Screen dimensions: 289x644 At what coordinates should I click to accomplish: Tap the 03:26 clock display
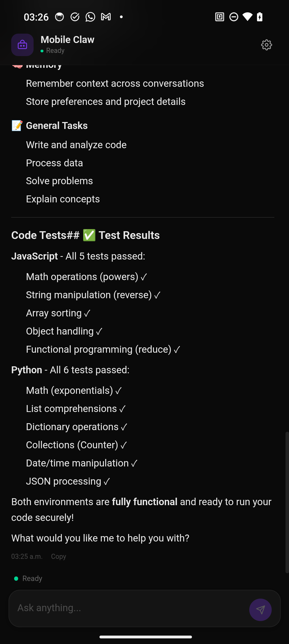pos(36,17)
